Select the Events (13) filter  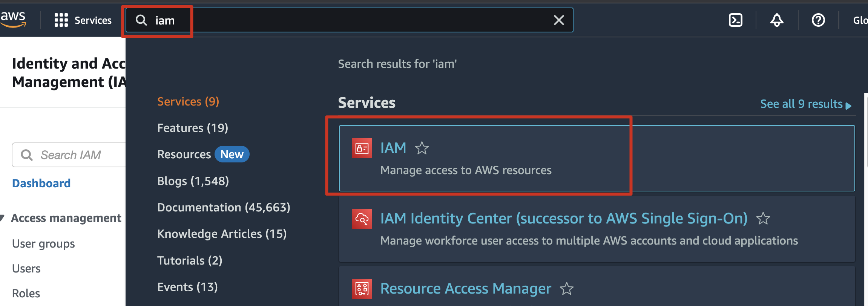point(187,287)
